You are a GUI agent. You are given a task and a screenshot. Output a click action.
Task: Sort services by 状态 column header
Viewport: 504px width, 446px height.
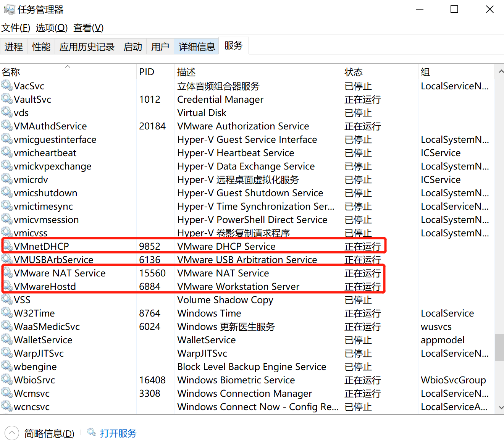pos(380,72)
